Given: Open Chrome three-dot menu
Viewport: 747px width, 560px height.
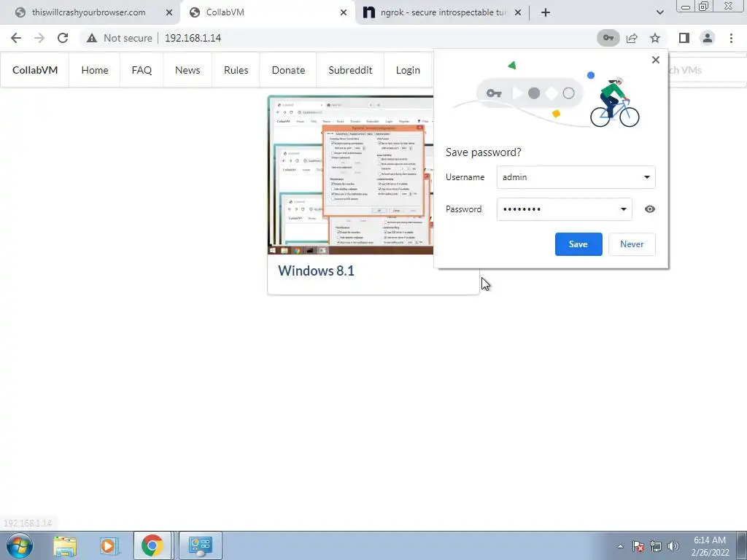Looking at the screenshot, I should click(x=731, y=38).
